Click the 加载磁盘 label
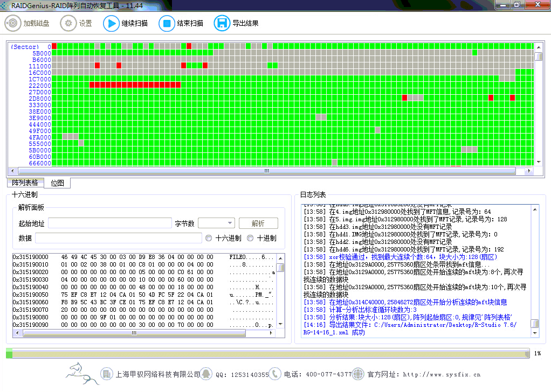551x392 pixels. click(x=37, y=23)
